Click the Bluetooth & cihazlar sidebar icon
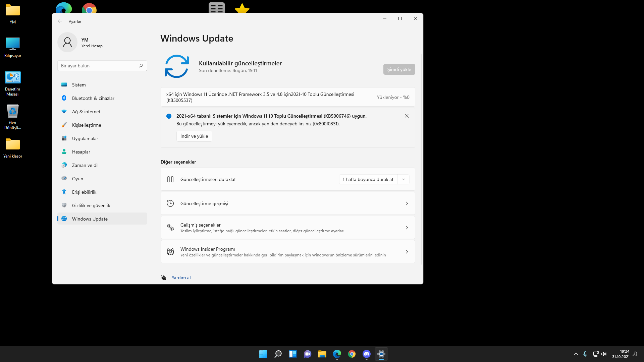Viewport: 644px width, 362px height. pyautogui.click(x=64, y=98)
